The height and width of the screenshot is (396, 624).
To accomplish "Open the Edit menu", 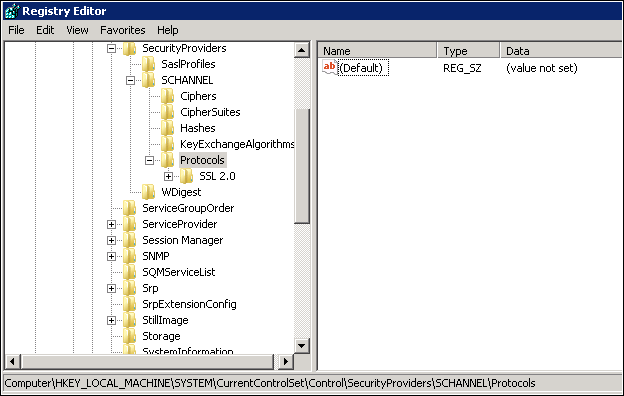I will (45, 30).
